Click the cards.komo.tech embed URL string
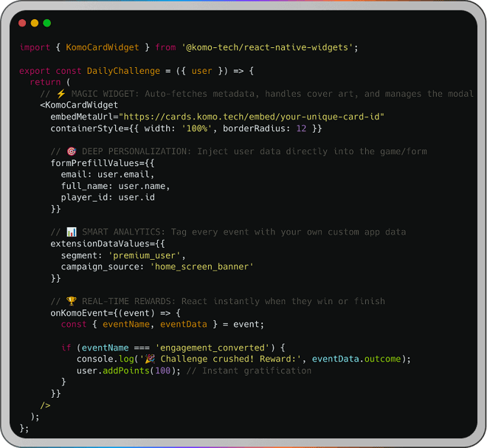The width and height of the screenshot is (487, 448). pyautogui.click(x=252, y=117)
